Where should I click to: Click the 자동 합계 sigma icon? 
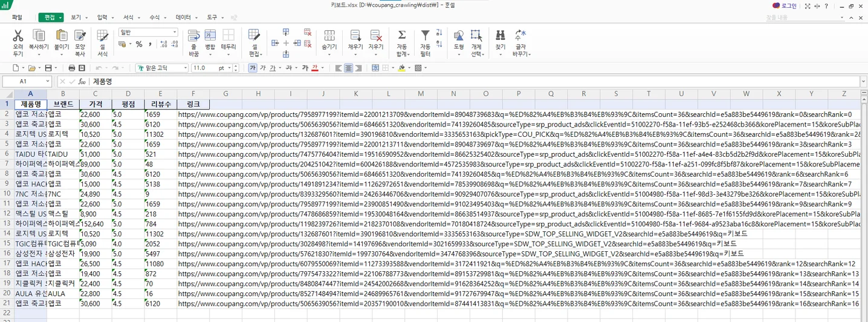tap(401, 36)
